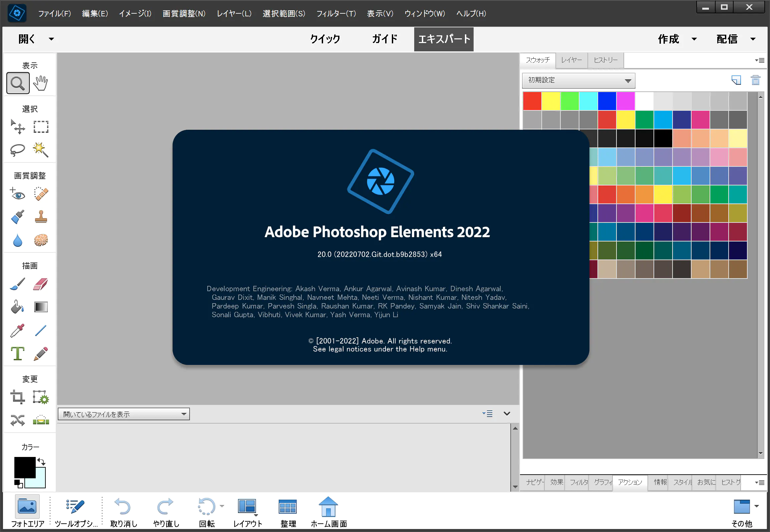
Task: Select the Lasso tool
Action: point(18,150)
